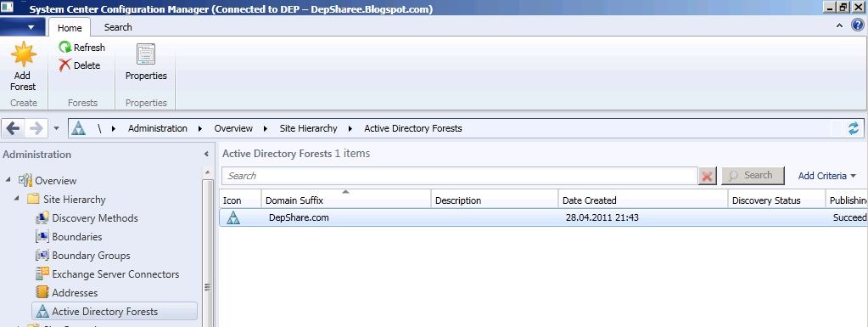
Task: Click Site Hierarchy in the breadcrumb path
Action: 308,128
